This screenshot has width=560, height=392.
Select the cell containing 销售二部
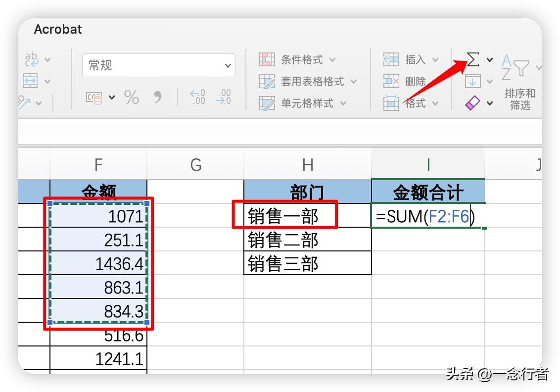coord(307,240)
